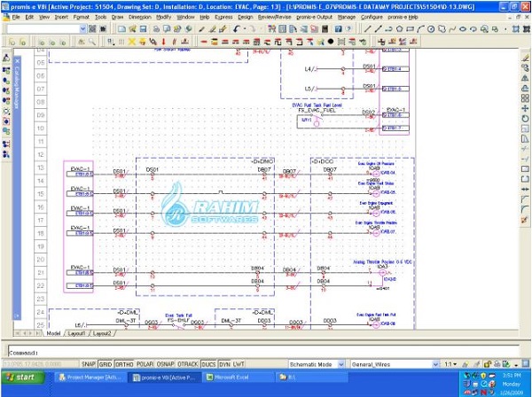
Task: Switch to the Layout1 tab
Action: tap(77, 333)
